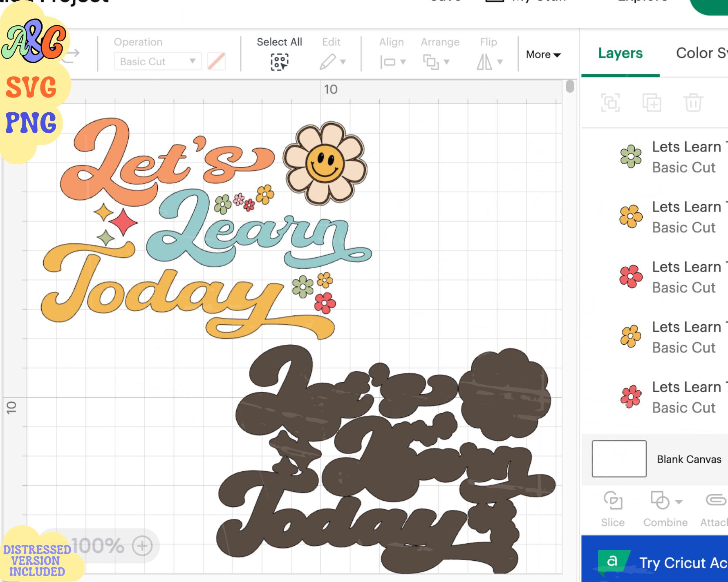Open the Basic Cut operation dropdown
Screen dimensions: 728x582
point(157,62)
